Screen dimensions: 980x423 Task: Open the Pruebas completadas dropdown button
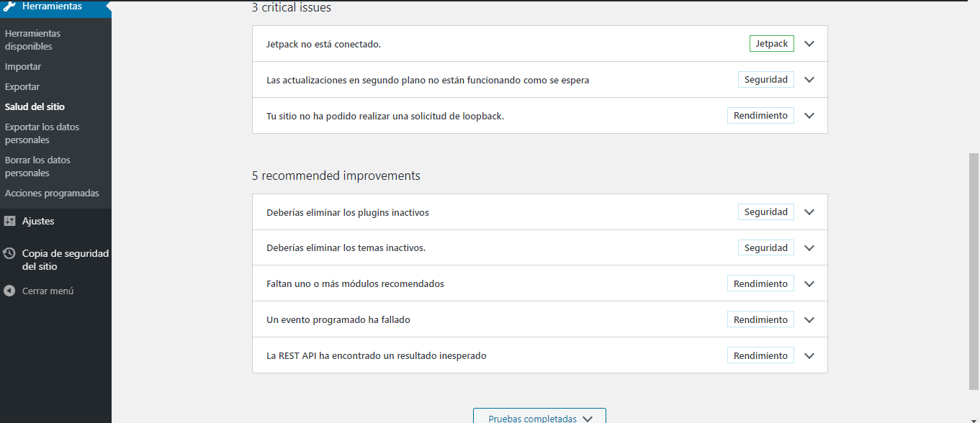coord(539,416)
